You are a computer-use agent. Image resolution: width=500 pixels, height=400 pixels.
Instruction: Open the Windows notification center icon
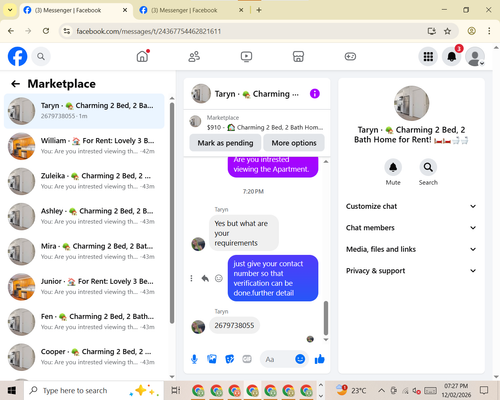pos(484,390)
